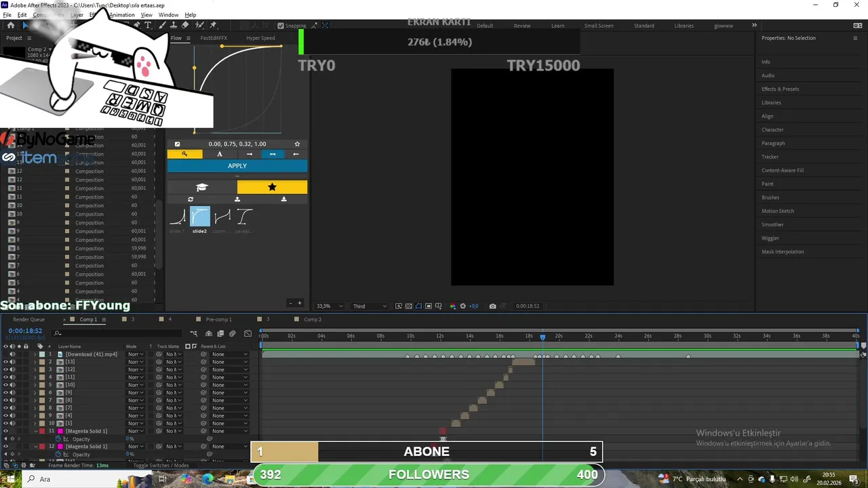This screenshot has height=488, width=868.
Task: Expand layer [13] properties
Action: point(35,362)
